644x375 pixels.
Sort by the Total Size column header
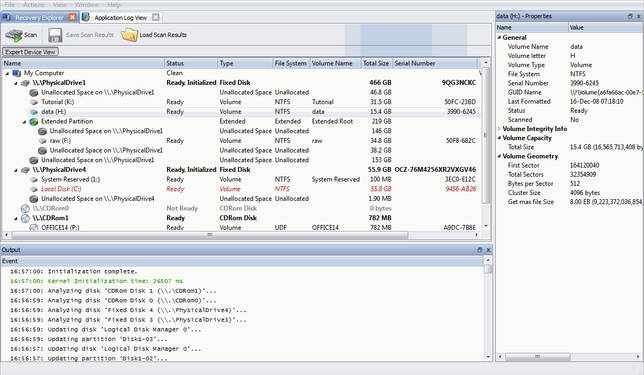pos(376,64)
